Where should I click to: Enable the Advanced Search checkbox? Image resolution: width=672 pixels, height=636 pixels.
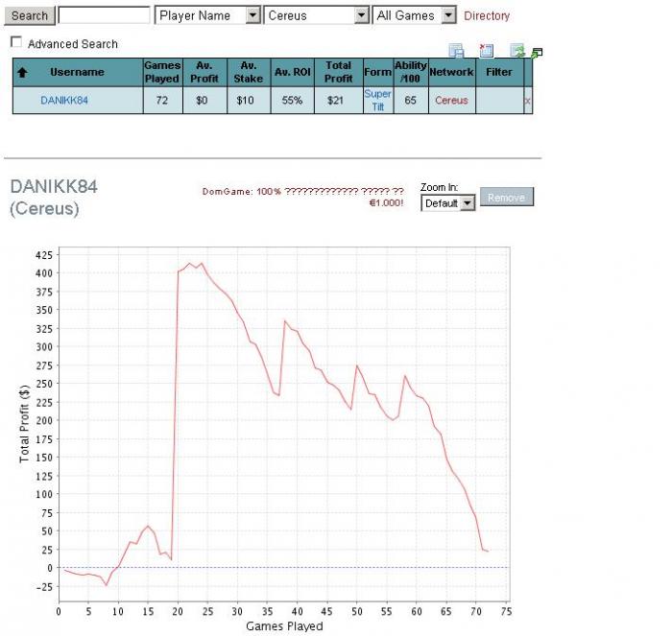(16, 42)
